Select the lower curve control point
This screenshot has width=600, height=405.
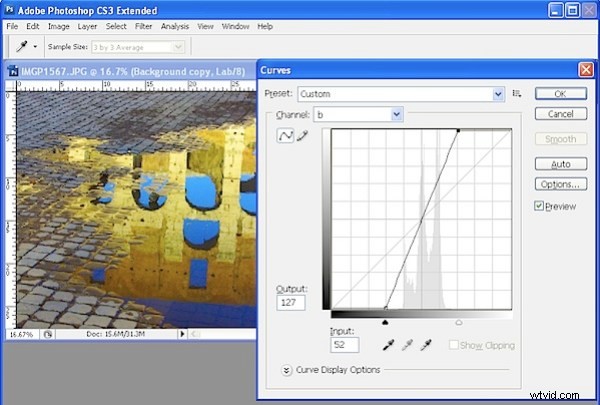coord(386,307)
